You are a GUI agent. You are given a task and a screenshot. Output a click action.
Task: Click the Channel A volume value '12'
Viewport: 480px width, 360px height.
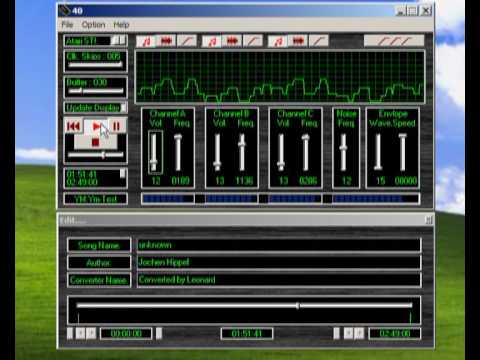coord(156,181)
